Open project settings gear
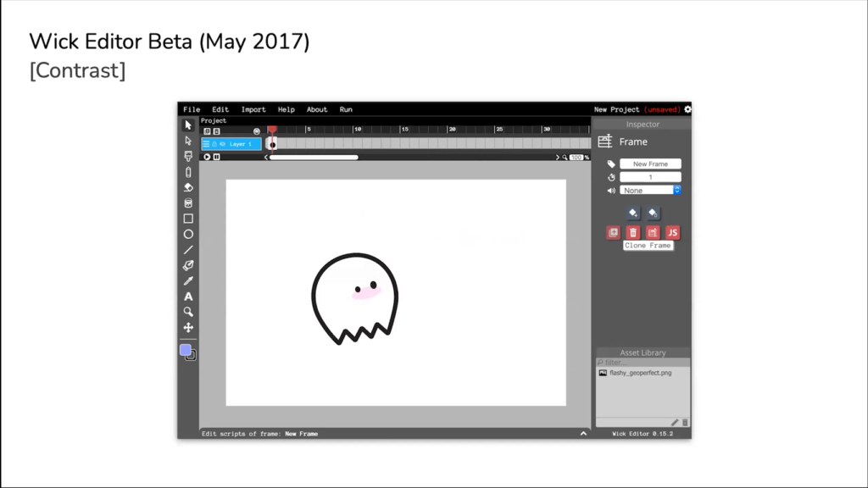The width and height of the screenshot is (868, 488). pos(687,109)
